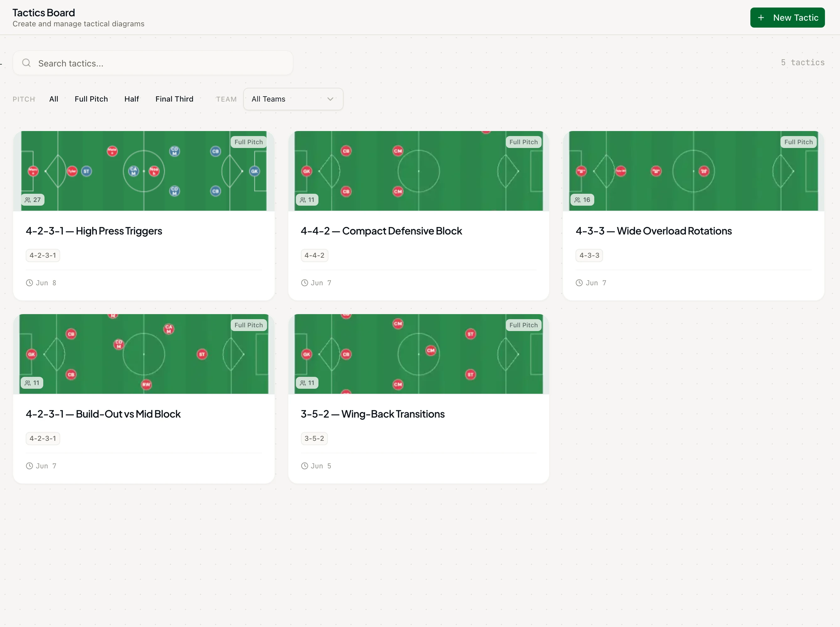
Task: Click the plus icon in New Tactic
Action: tap(761, 18)
